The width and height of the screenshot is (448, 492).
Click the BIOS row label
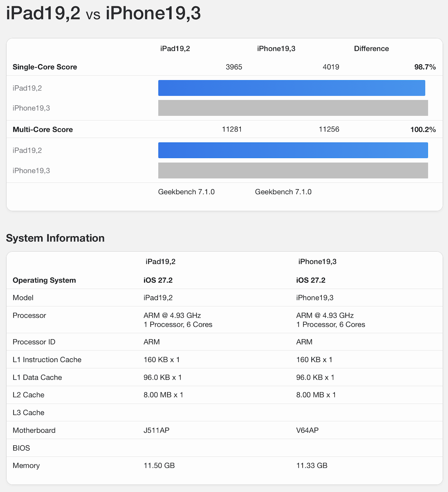point(21,448)
